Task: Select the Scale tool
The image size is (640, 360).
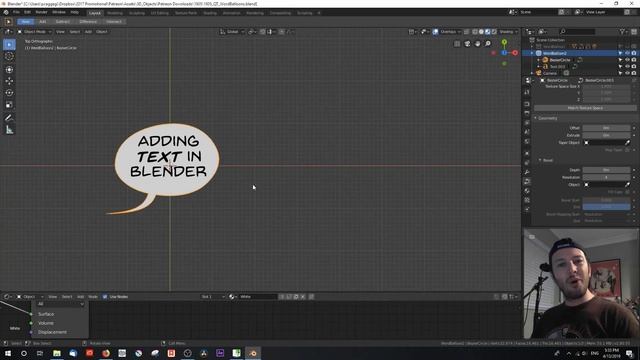Action: tap(9, 105)
